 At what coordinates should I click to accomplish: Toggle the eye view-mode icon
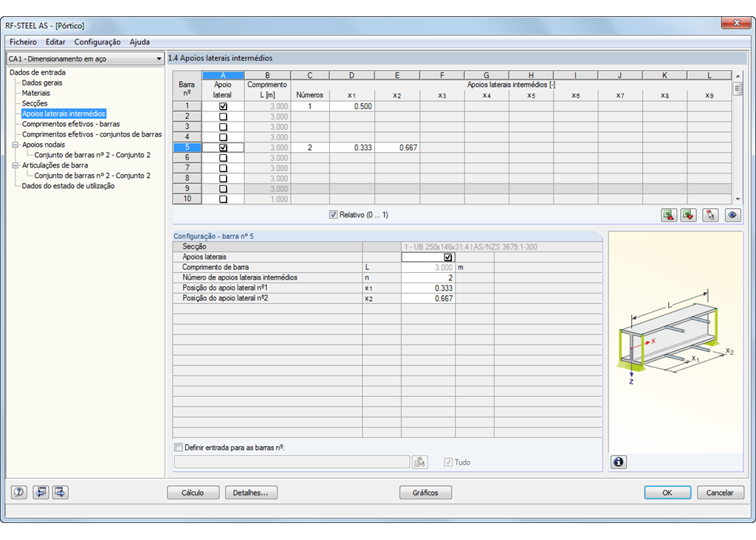[732, 215]
